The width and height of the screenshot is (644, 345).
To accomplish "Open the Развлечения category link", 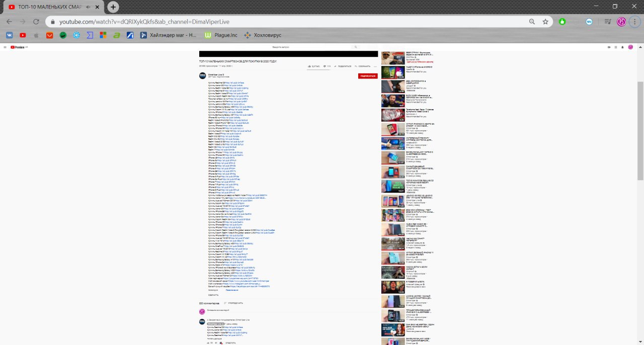I will click(232, 290).
